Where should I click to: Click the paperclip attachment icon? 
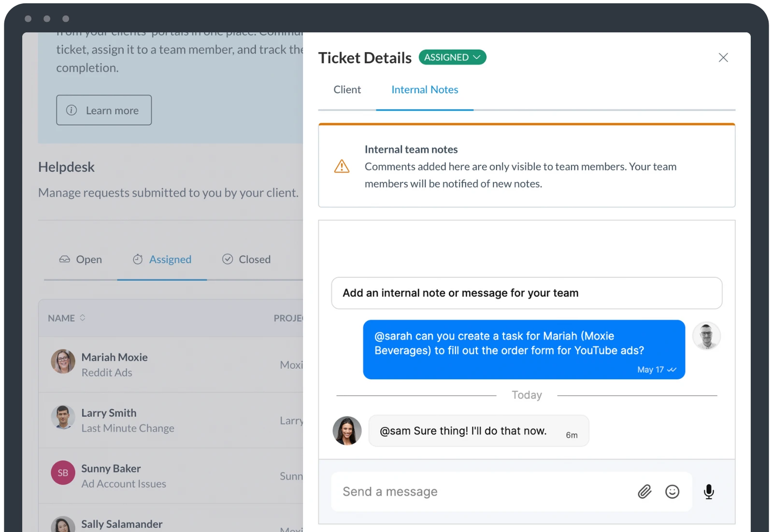coord(644,491)
